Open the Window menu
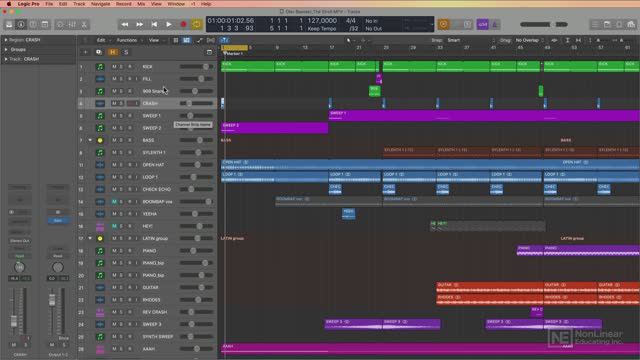 pos(176,4)
